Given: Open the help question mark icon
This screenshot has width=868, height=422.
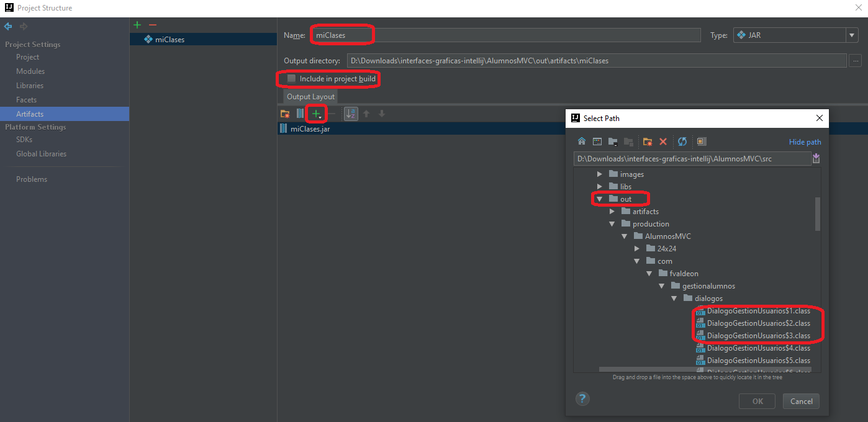Looking at the screenshot, I should tap(582, 398).
